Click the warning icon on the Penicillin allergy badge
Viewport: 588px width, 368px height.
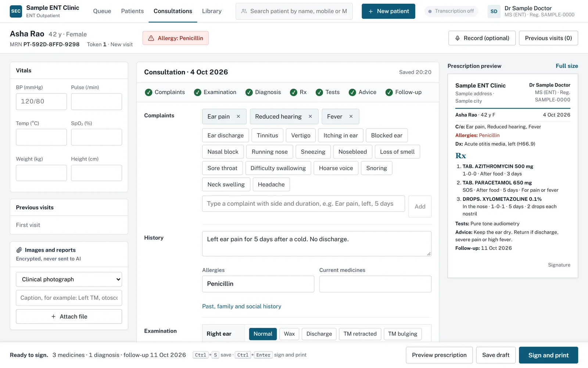click(x=151, y=38)
